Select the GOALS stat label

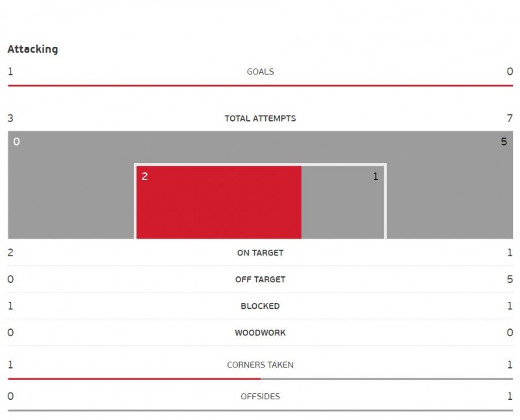click(260, 72)
